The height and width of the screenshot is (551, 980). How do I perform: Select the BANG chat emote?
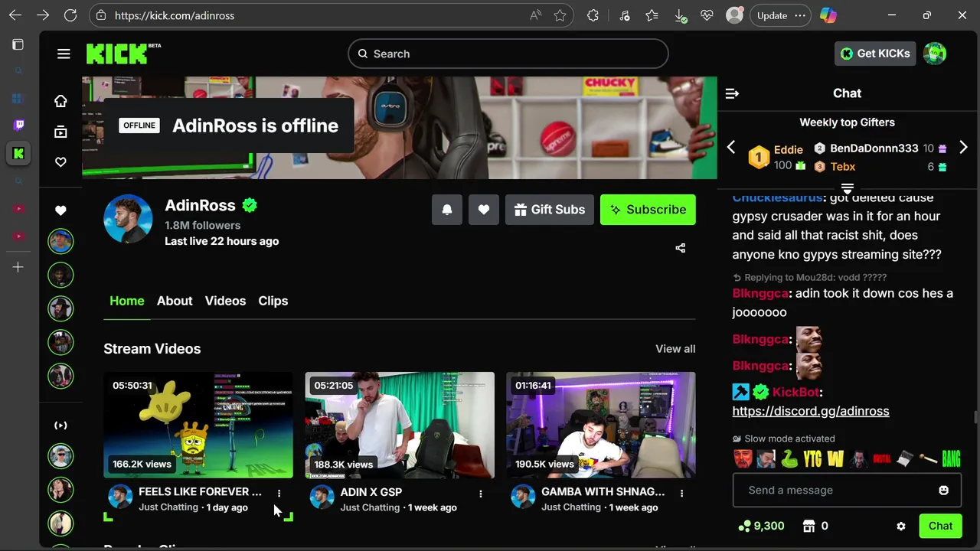pos(951,459)
